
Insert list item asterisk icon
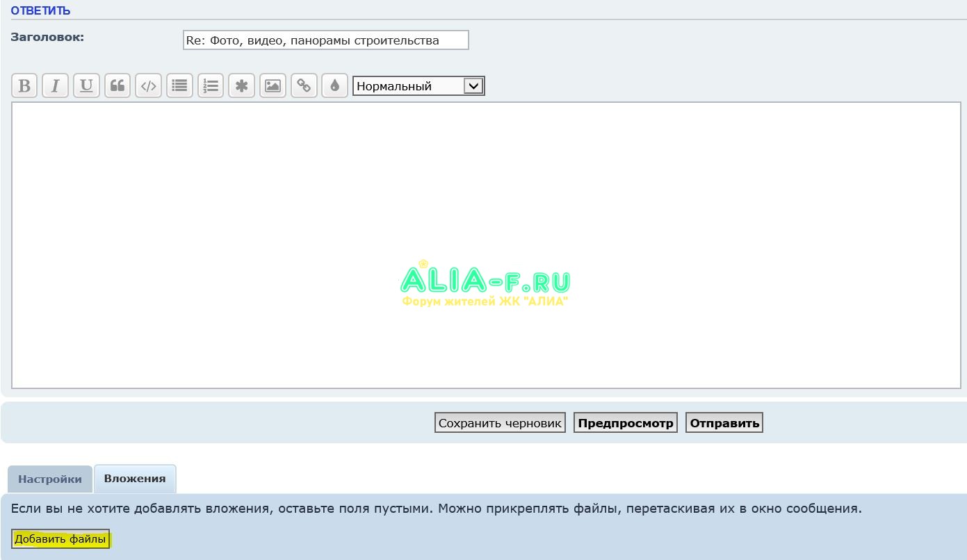coord(242,86)
